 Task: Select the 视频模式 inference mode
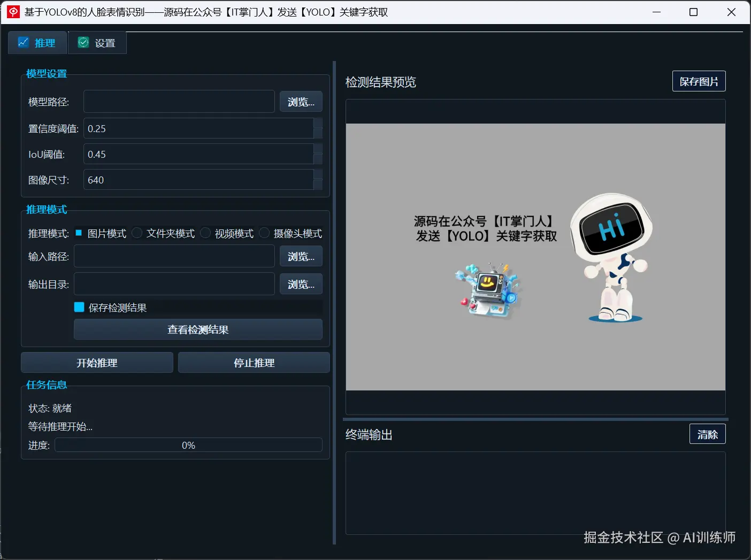pos(205,233)
